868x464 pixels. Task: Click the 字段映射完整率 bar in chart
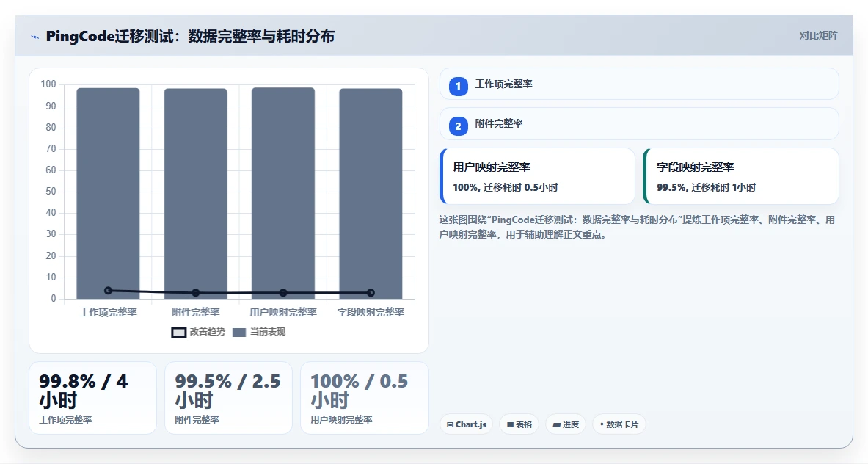(x=371, y=194)
